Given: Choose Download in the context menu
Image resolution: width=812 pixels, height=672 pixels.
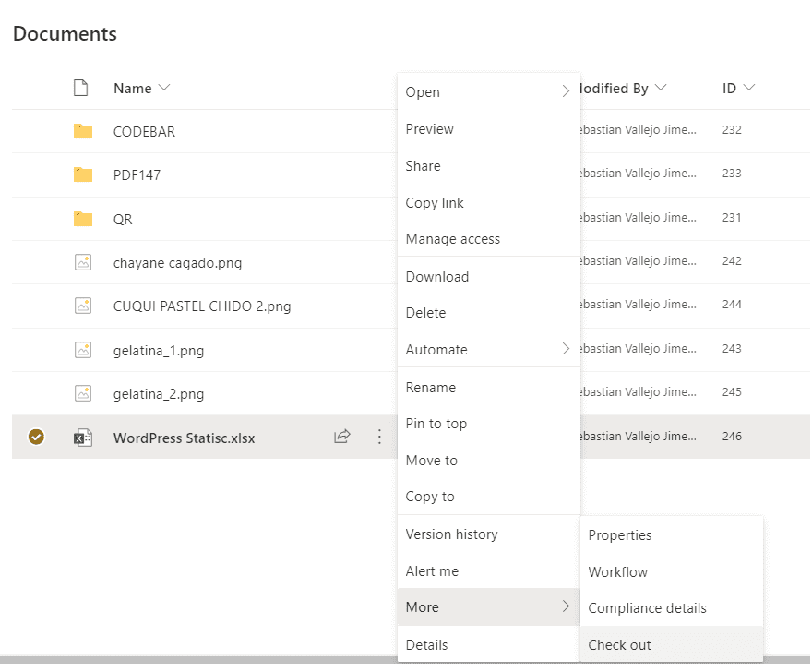Looking at the screenshot, I should (x=489, y=277).
